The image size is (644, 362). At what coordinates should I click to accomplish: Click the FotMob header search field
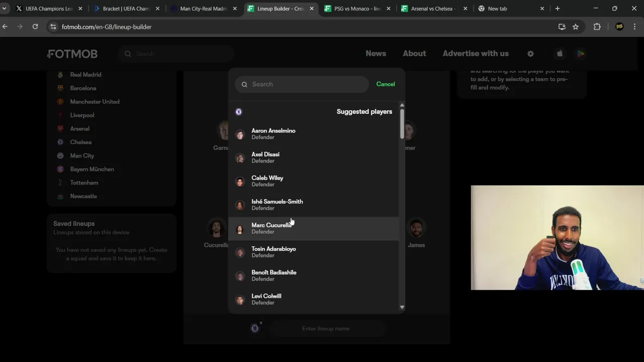click(x=177, y=54)
